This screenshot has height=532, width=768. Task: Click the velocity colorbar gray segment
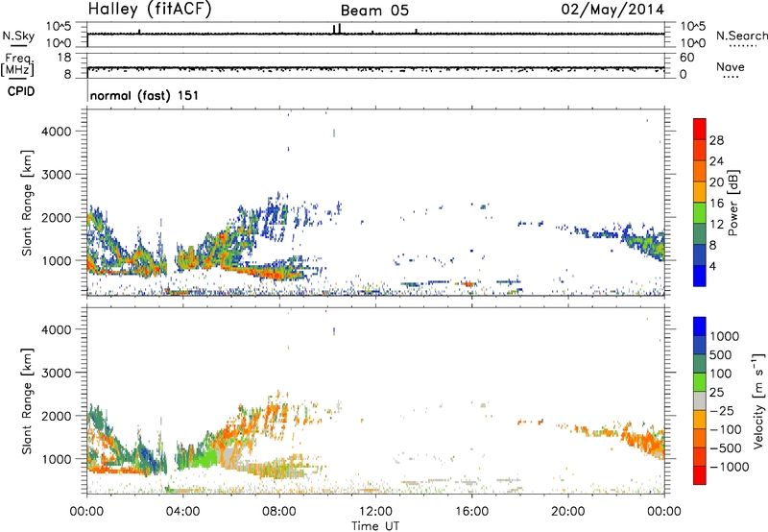point(700,400)
